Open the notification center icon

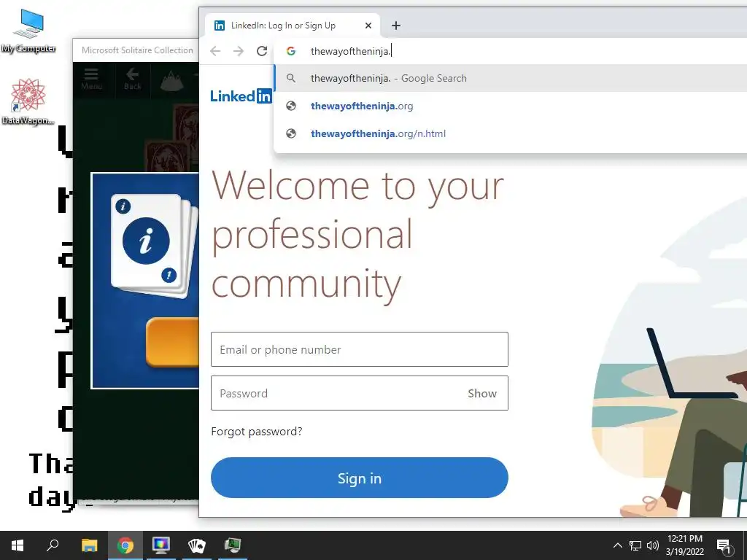724,546
